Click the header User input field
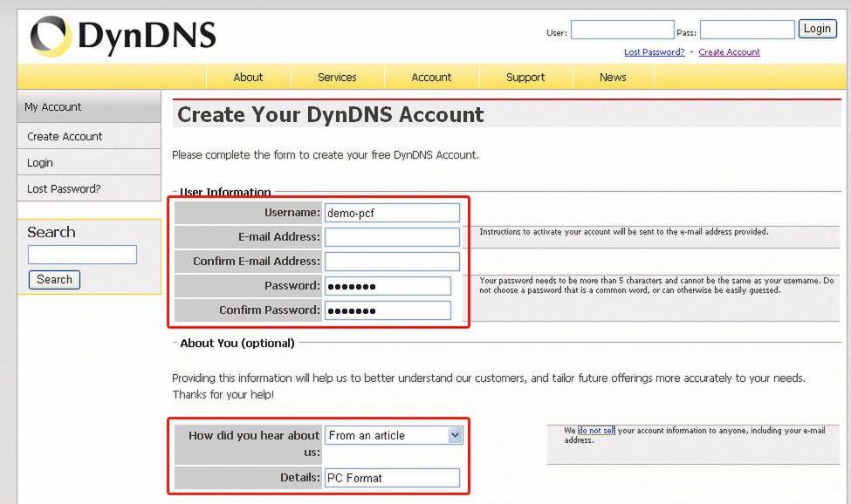851x504 pixels. pos(622,30)
